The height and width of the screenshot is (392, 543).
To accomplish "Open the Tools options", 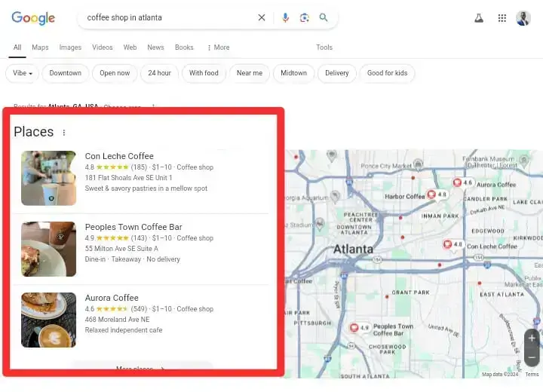I will click(324, 47).
